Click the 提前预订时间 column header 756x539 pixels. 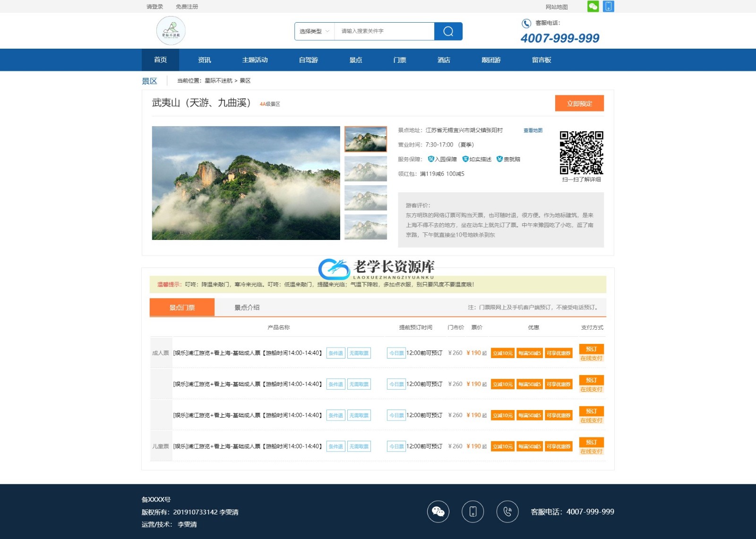(x=416, y=327)
